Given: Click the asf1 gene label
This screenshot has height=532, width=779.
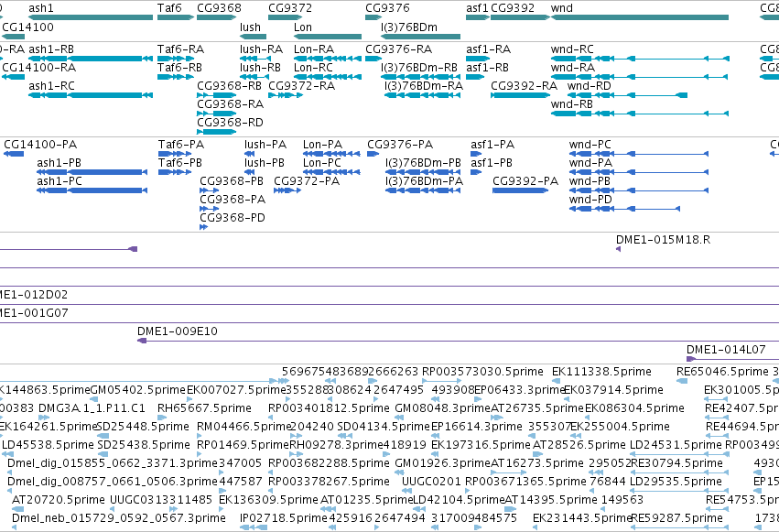Looking at the screenshot, I should 477,8.
